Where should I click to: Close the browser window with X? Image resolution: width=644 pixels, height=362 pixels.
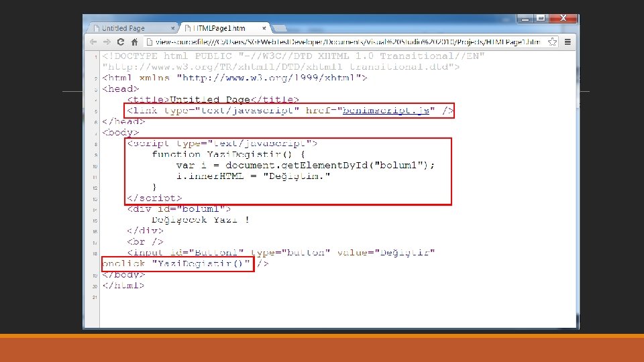[563, 19]
